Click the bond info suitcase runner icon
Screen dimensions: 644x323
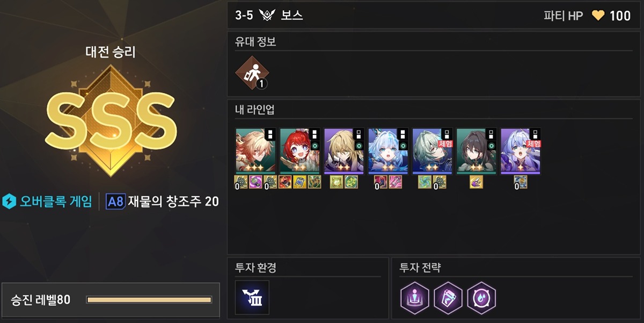click(x=252, y=73)
